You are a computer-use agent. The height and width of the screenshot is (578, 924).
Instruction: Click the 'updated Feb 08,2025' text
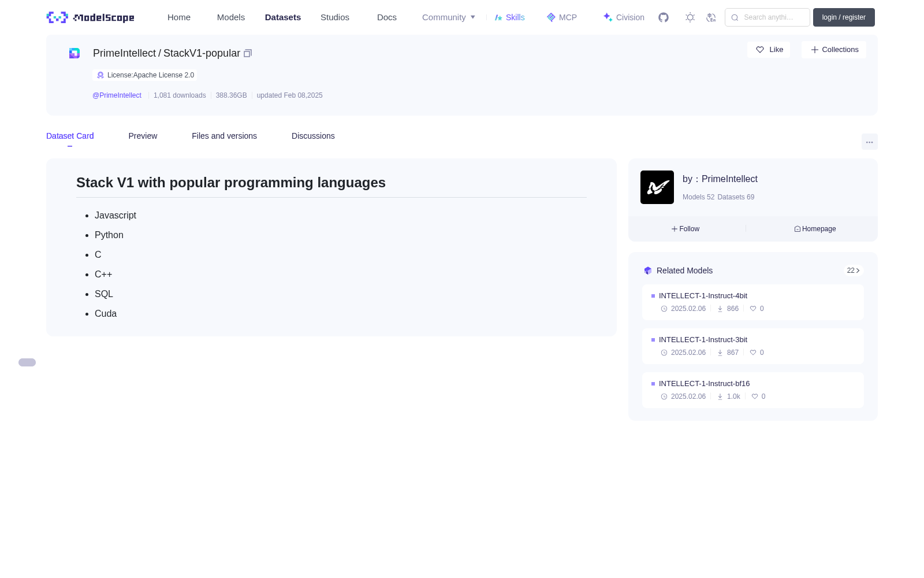[289, 95]
